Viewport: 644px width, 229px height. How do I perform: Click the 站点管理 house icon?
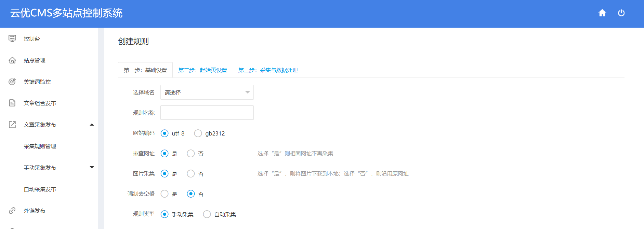click(12, 60)
